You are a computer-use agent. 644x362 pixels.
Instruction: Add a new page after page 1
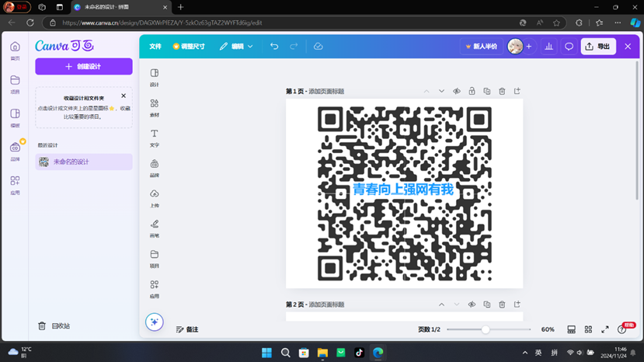(x=517, y=91)
